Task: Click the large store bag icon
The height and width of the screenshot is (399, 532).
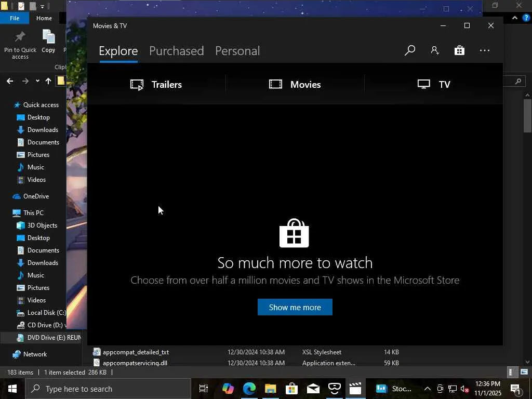Action: coord(294,233)
